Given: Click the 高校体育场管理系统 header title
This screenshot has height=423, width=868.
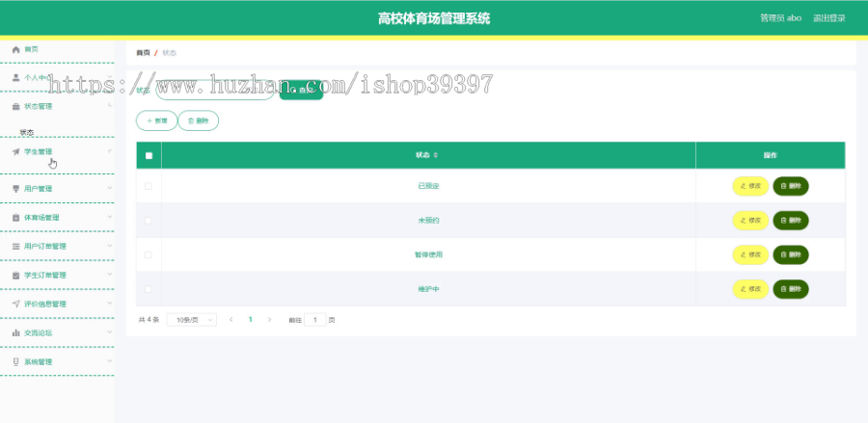Looking at the screenshot, I should (x=434, y=19).
